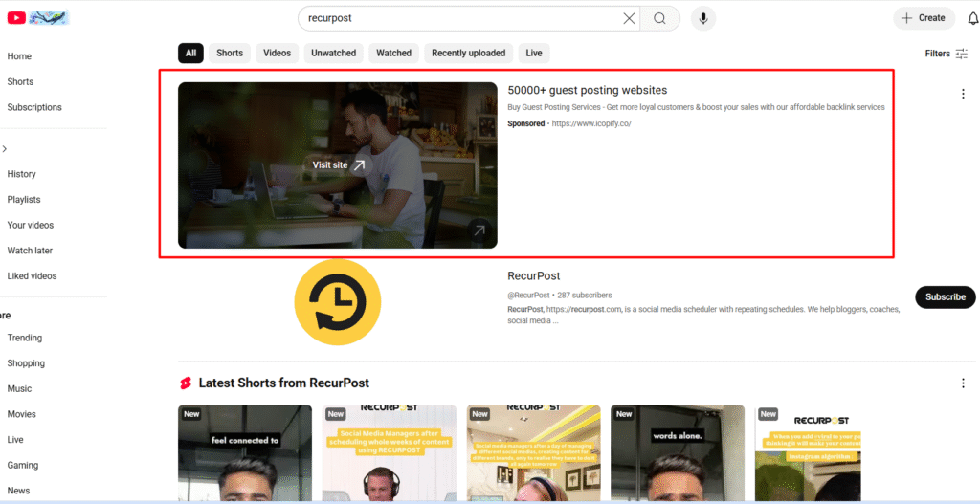Select the All filter chip
980x504 pixels.
(190, 54)
